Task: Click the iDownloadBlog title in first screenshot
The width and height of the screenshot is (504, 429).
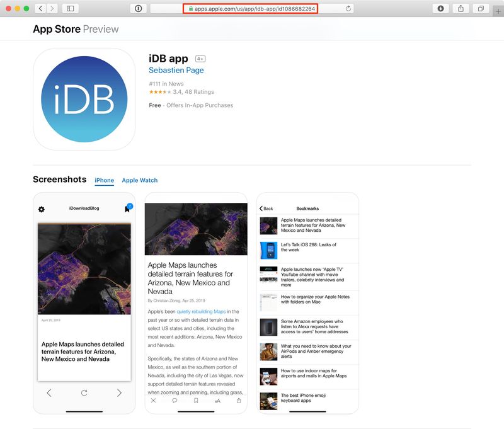Action: coord(84,209)
